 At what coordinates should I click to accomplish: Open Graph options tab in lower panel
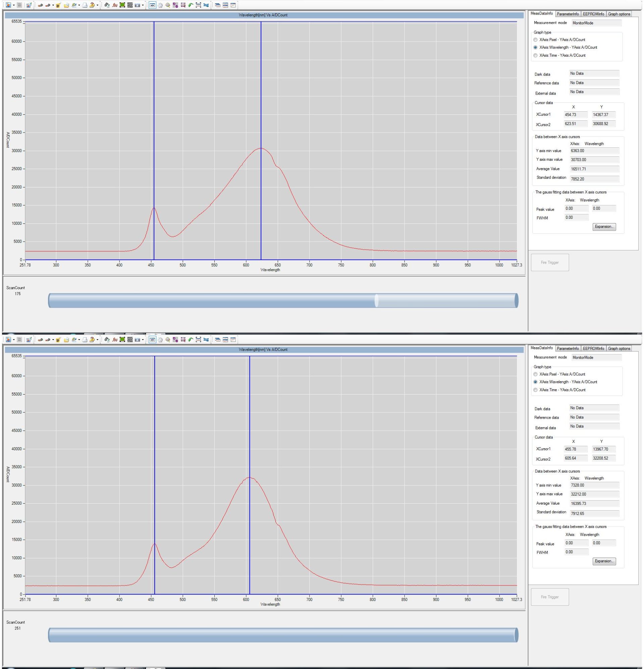[619, 349]
